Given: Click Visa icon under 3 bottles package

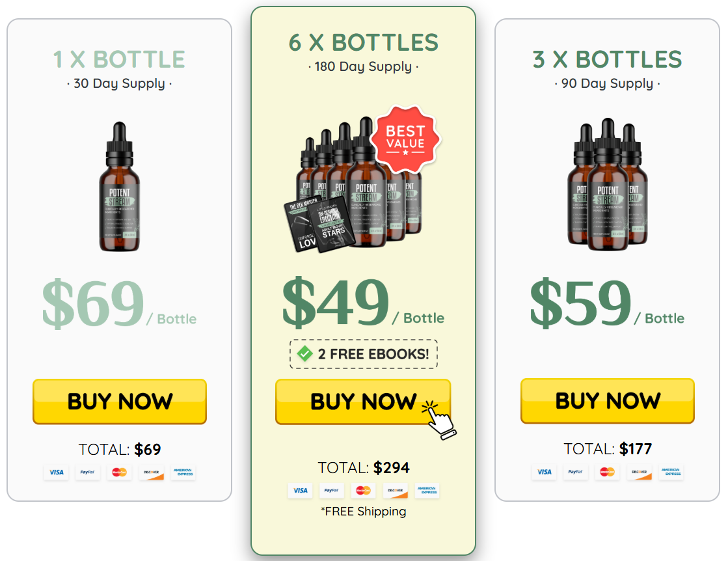Looking at the screenshot, I should [544, 472].
